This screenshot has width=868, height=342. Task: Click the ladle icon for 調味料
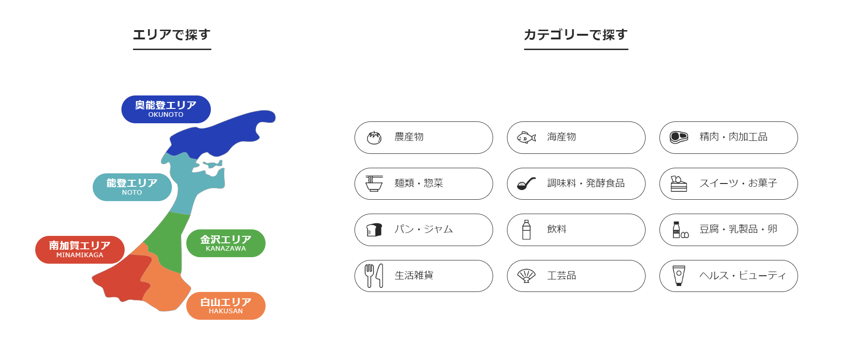(x=526, y=184)
